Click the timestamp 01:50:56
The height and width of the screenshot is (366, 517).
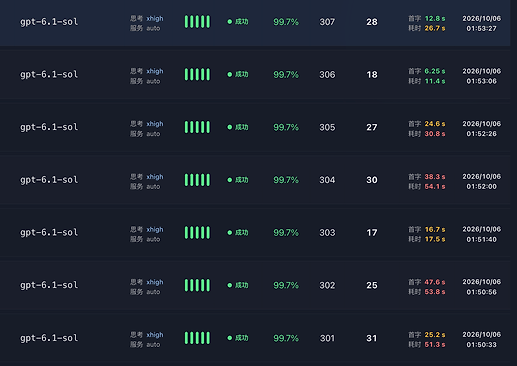pos(481,292)
